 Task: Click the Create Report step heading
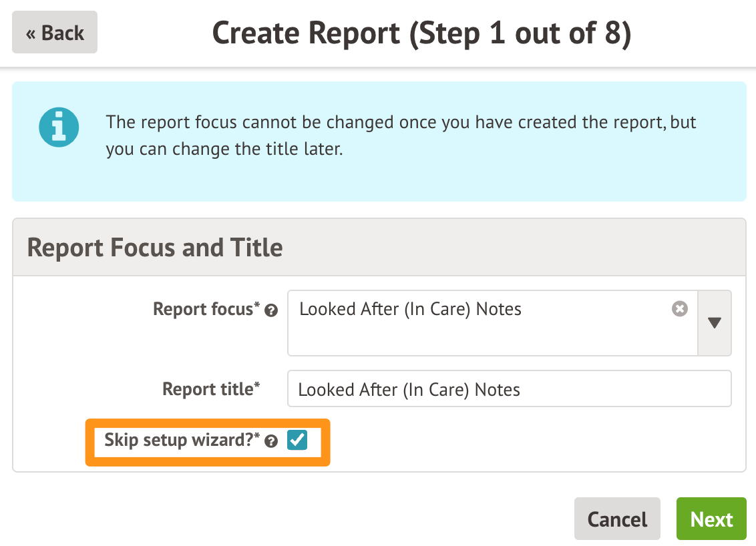[421, 33]
